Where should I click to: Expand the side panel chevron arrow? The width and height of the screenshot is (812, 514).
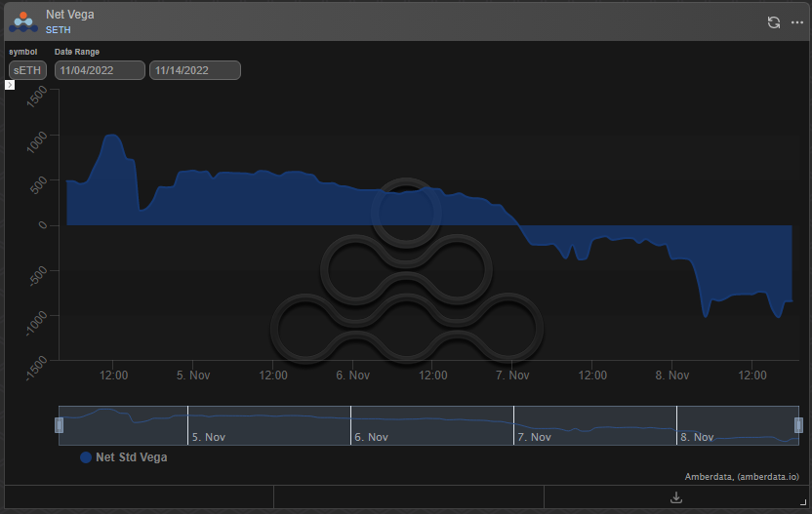(10, 85)
